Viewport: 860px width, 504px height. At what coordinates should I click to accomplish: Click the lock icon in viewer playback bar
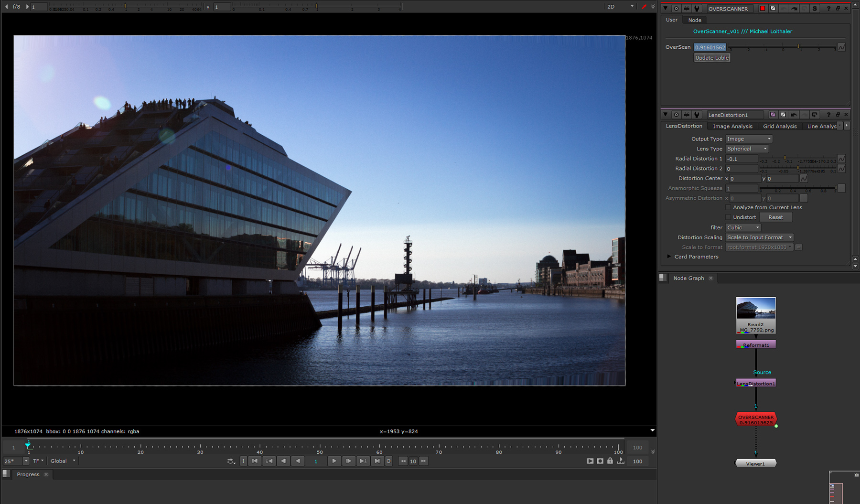pos(610,461)
